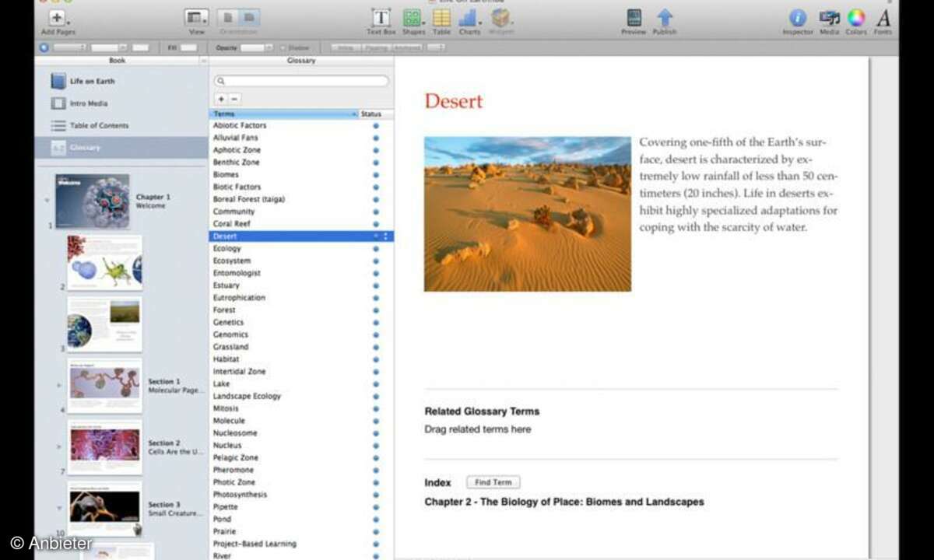Open the Colors wheel icon
The width and height of the screenshot is (934, 560).
tap(856, 17)
